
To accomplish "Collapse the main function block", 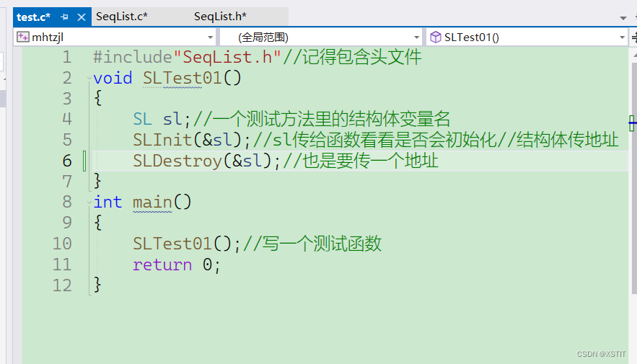I will [89, 202].
